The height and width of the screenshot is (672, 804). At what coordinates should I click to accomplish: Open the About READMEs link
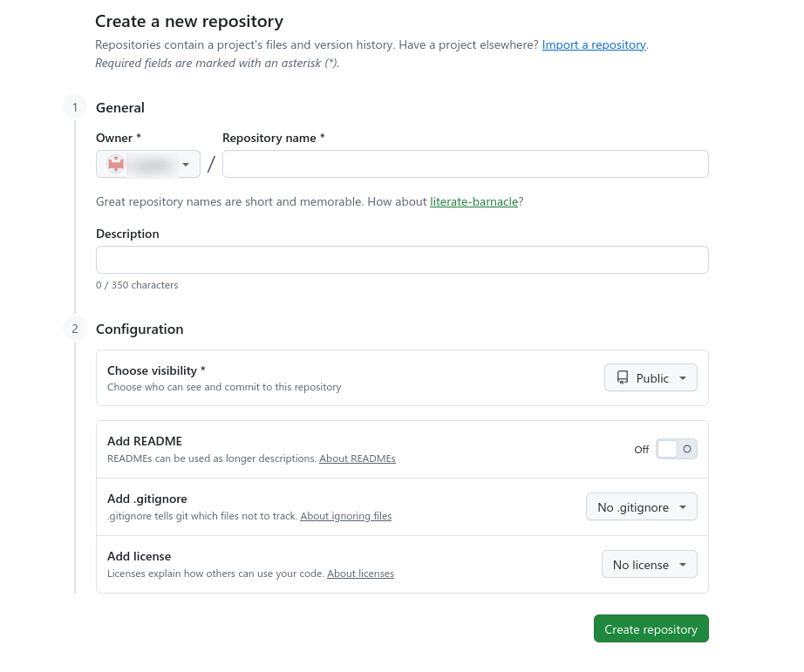tap(358, 458)
